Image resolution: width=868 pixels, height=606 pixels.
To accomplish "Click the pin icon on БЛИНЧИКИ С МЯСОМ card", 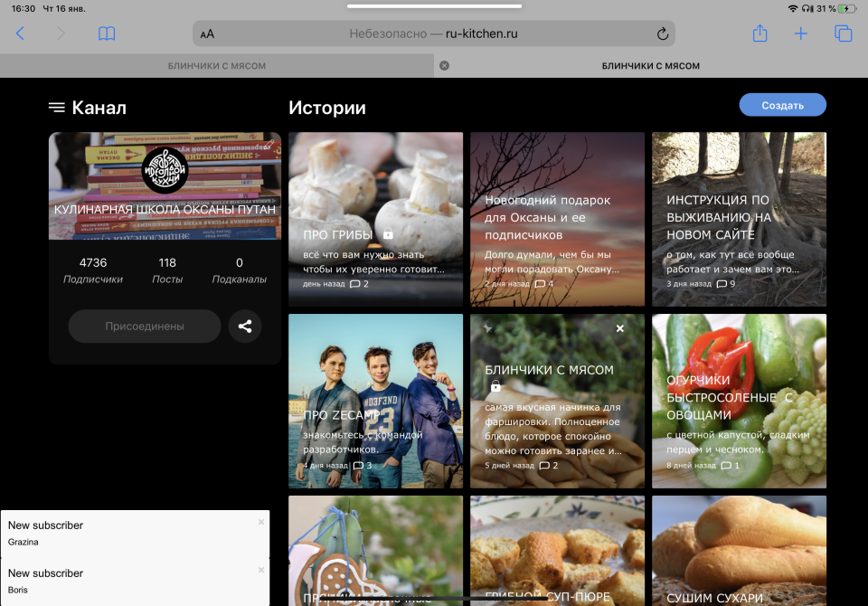I will coord(488,327).
